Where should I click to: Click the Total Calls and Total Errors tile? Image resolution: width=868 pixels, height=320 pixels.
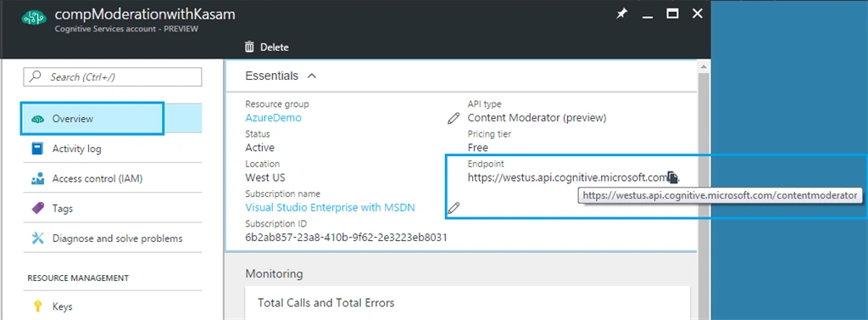(x=467, y=303)
